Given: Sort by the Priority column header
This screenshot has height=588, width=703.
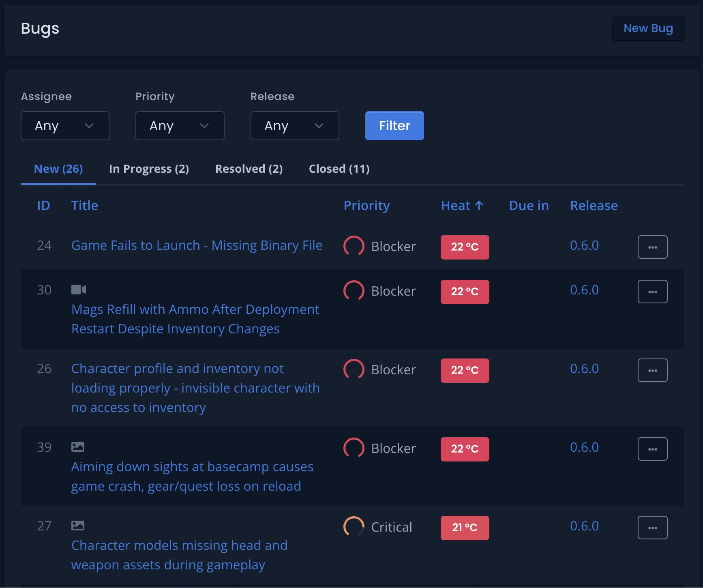Looking at the screenshot, I should (367, 206).
